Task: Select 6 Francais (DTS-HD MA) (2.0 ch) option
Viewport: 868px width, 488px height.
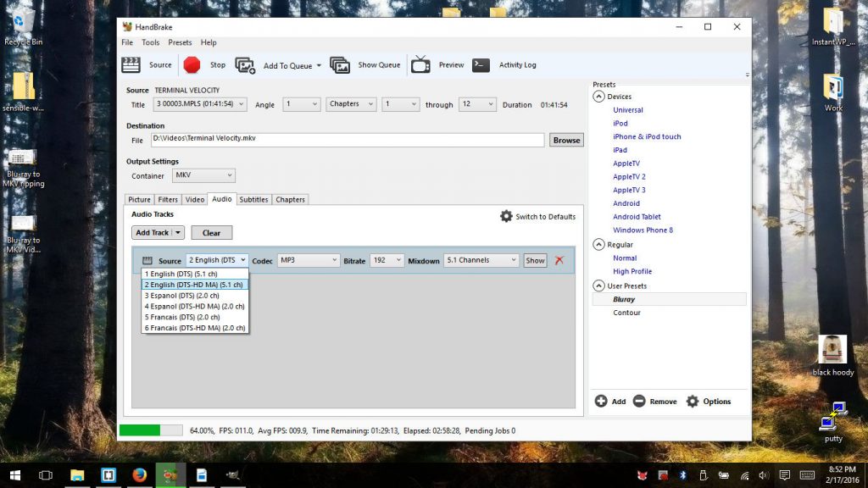Action: (x=195, y=328)
